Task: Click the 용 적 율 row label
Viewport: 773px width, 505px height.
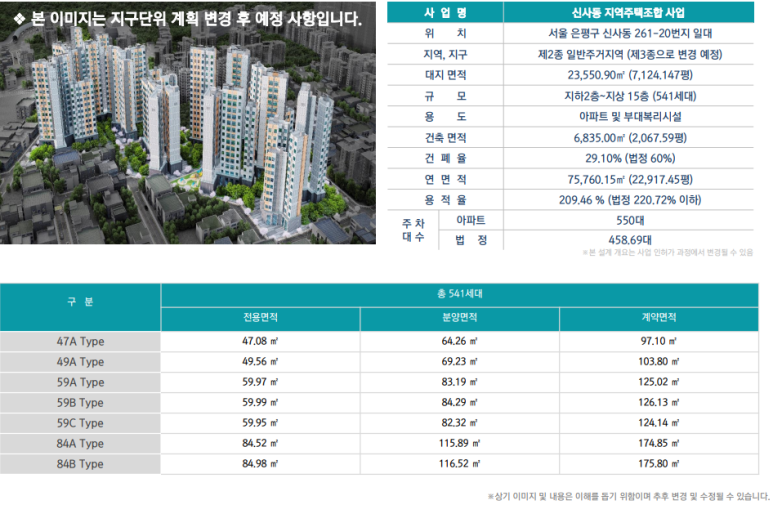Action: tap(445, 200)
